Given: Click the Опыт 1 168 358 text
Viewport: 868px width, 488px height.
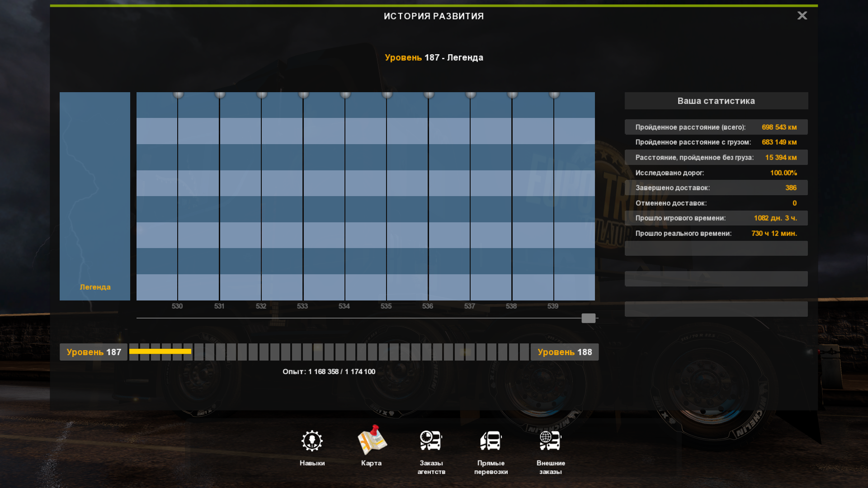Looking at the screenshot, I should click(x=329, y=371).
